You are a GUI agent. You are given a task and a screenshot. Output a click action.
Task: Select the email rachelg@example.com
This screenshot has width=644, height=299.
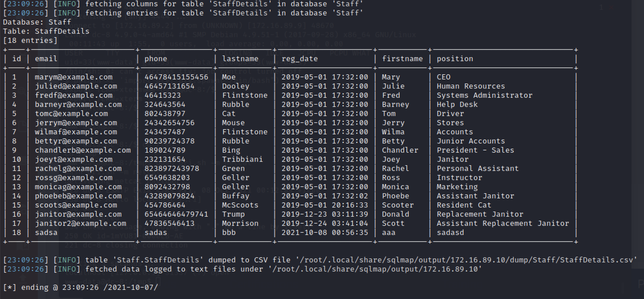(x=78, y=168)
